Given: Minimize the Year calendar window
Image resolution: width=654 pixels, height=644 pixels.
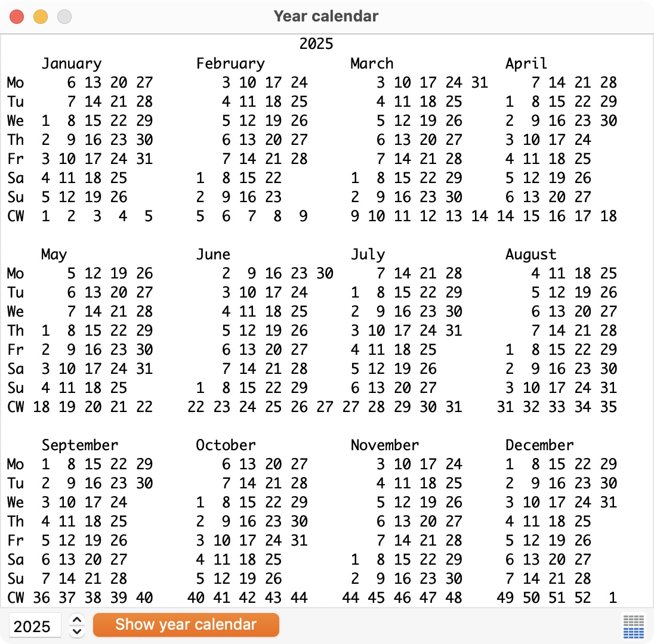Looking at the screenshot, I should pos(41,17).
